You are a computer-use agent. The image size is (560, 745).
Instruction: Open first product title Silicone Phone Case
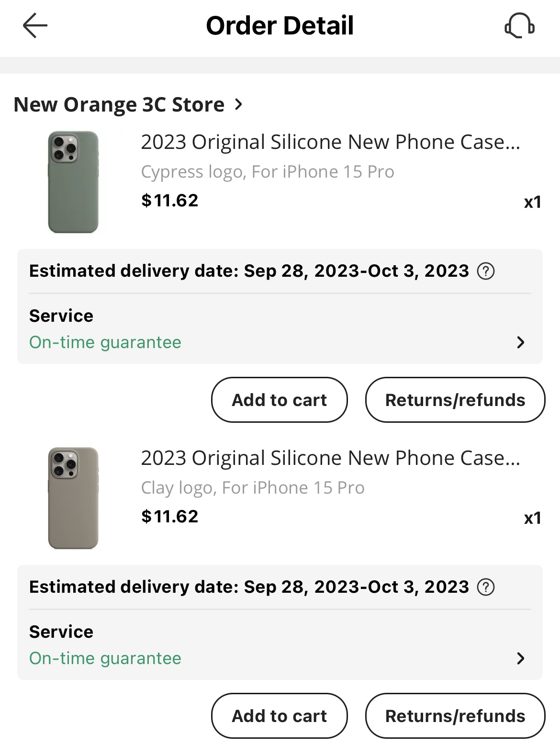(330, 142)
